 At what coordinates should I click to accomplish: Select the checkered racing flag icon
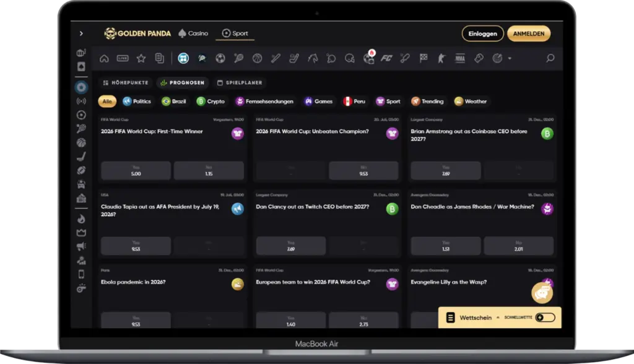coord(423,58)
